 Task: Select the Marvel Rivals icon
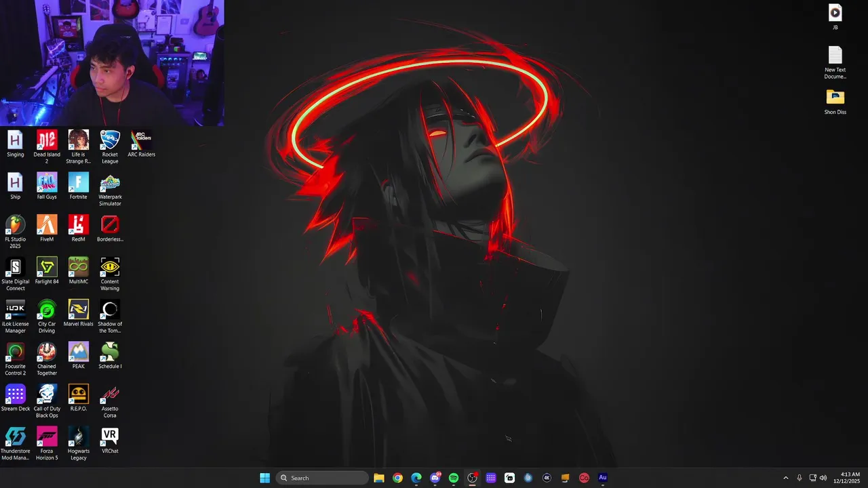pos(78,313)
